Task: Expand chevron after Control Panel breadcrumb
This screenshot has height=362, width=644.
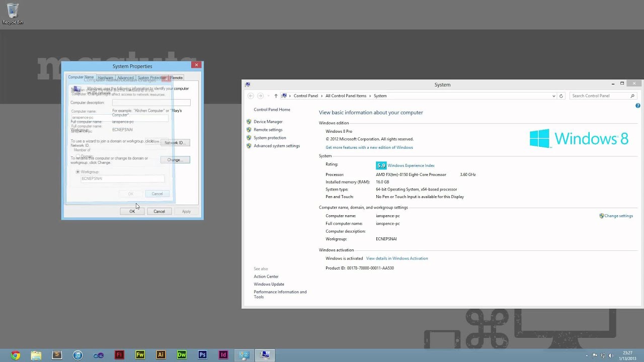Action: pyautogui.click(x=322, y=96)
